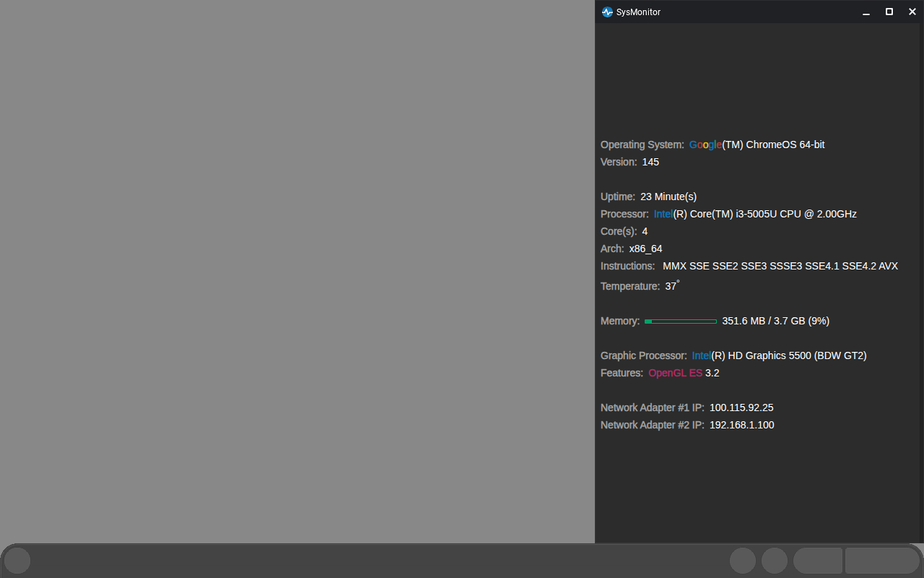The height and width of the screenshot is (578, 924).
Task: Click the SysMonitor app icon in title bar
Action: coord(607,12)
